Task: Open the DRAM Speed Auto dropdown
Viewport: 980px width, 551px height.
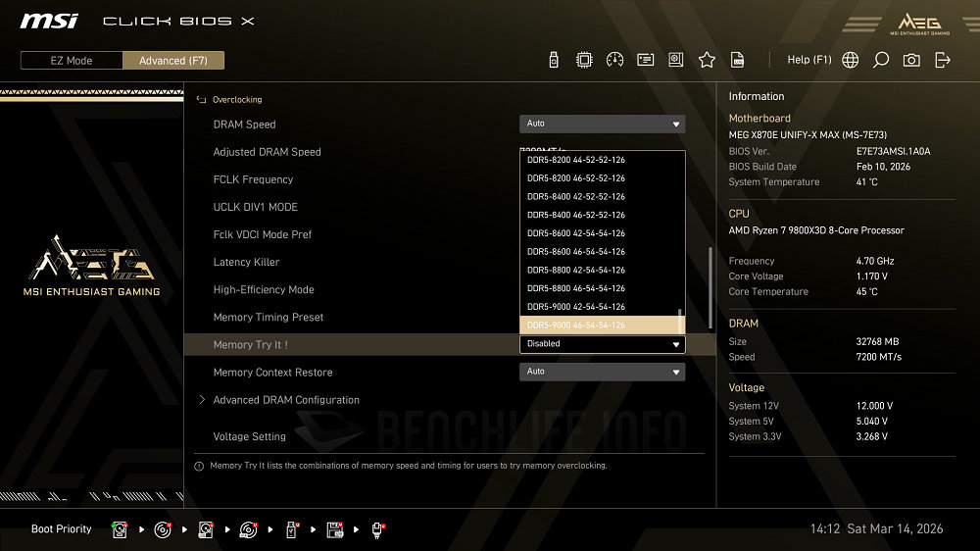Action: [602, 124]
